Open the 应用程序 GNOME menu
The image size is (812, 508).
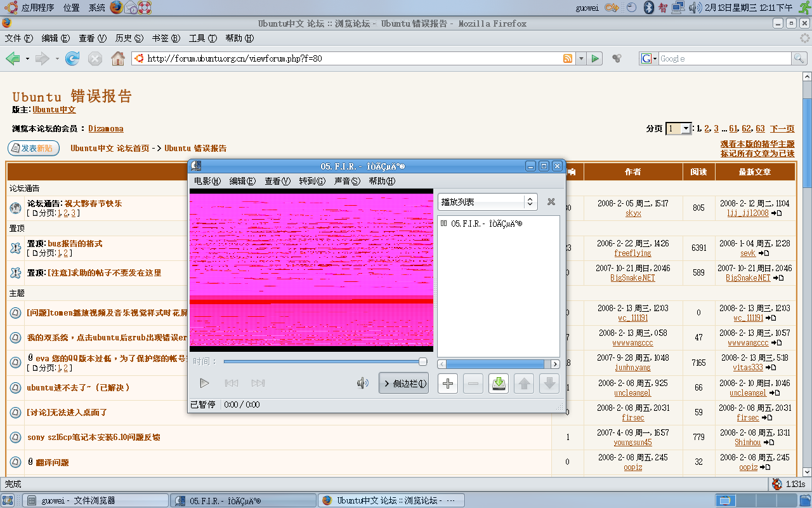point(30,8)
